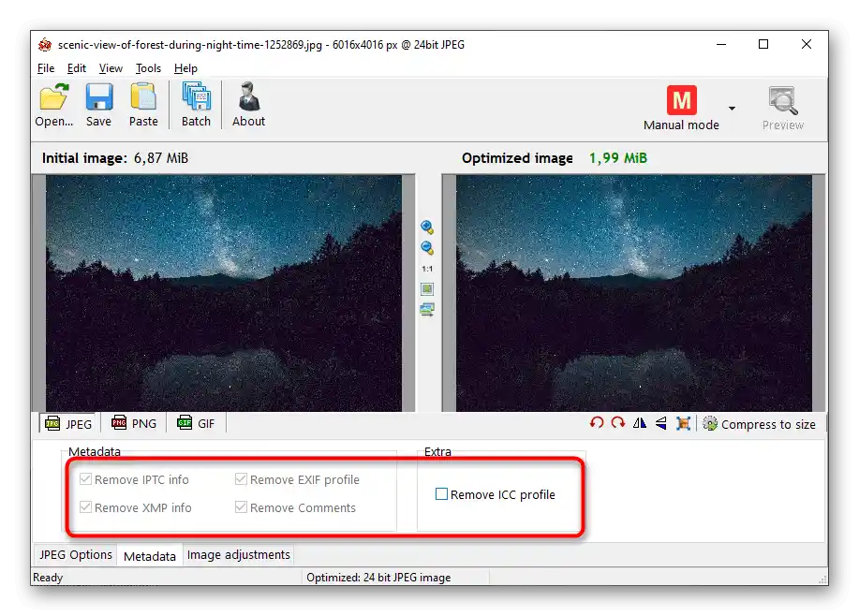This screenshot has height=616, width=859.
Task: Open the About dialog icon
Action: pyautogui.click(x=249, y=97)
